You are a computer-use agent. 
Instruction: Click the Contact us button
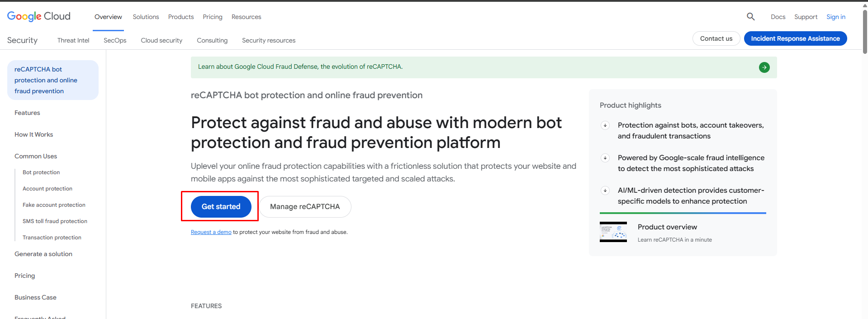(716, 38)
